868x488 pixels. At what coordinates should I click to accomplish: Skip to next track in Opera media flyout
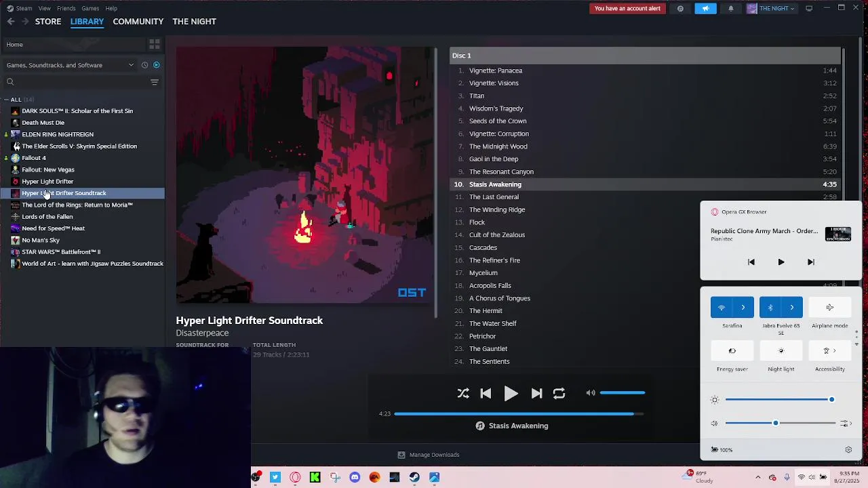coord(811,262)
